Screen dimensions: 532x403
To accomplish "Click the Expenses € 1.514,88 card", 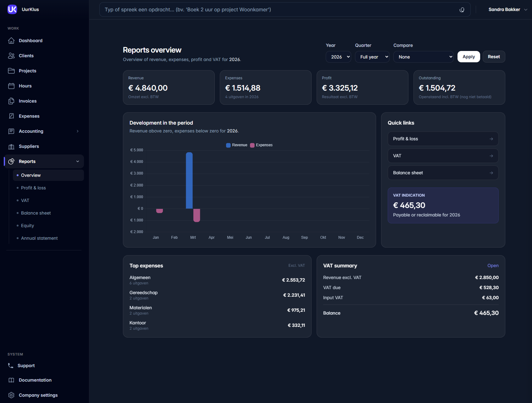I will pos(266,87).
